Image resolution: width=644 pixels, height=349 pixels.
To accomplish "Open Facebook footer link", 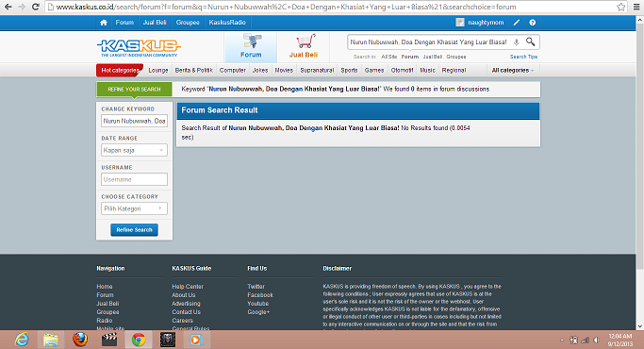I will click(260, 295).
